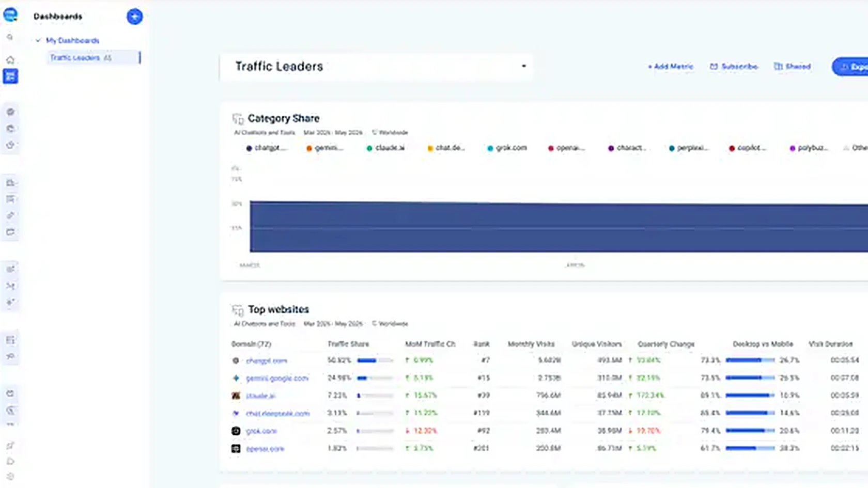
Task: Click the openai.com favicon in the table
Action: coord(236,448)
